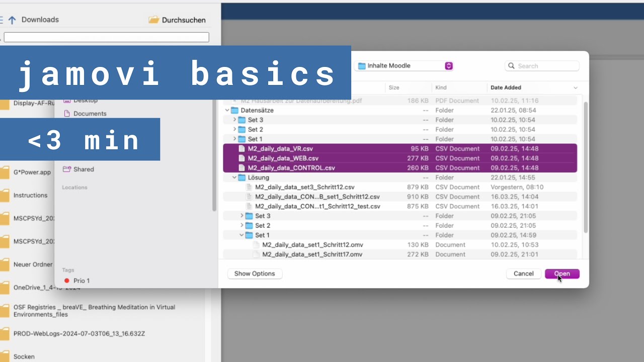Click the path input field under Downloads
Image resolution: width=644 pixels, height=362 pixels.
click(x=106, y=37)
